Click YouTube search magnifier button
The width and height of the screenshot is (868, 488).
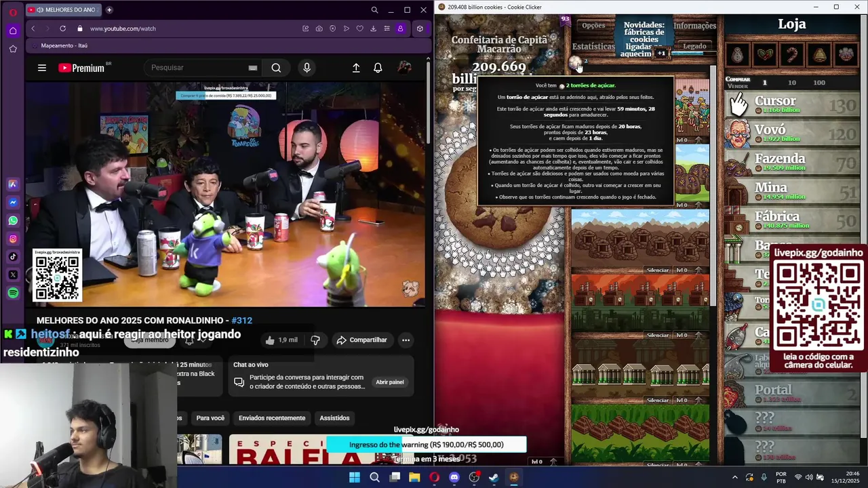coord(276,68)
